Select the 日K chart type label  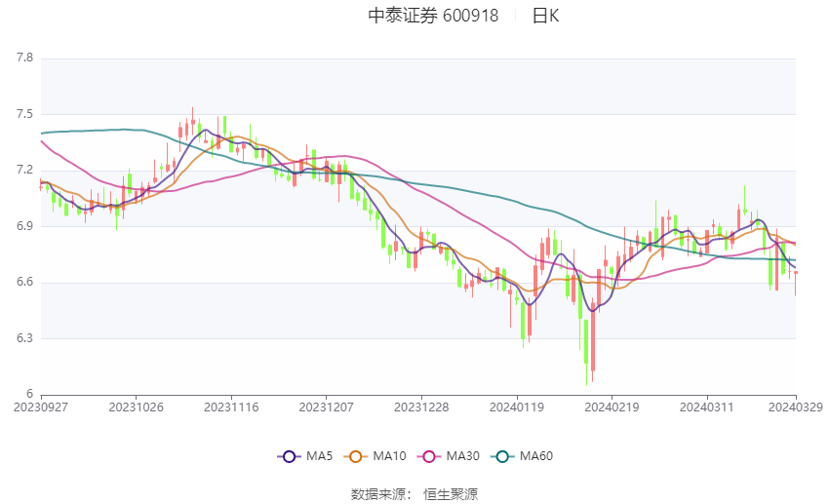545,16
